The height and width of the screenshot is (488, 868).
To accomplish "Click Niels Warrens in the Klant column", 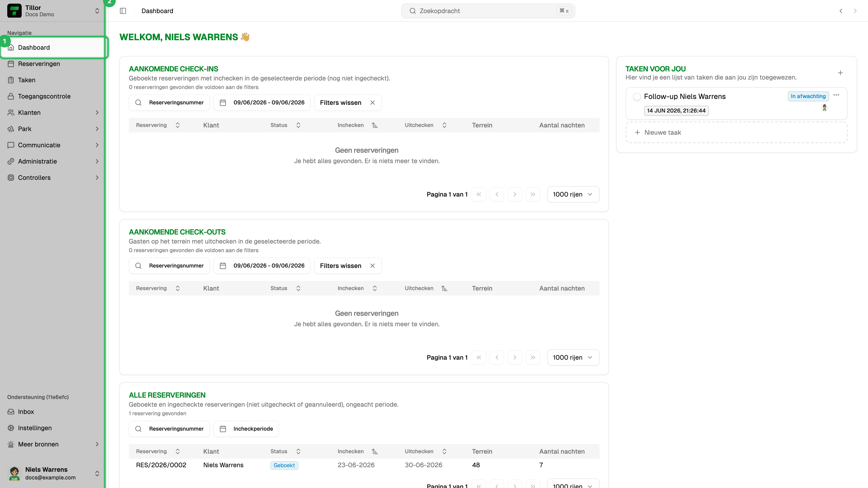I will coord(223,465).
